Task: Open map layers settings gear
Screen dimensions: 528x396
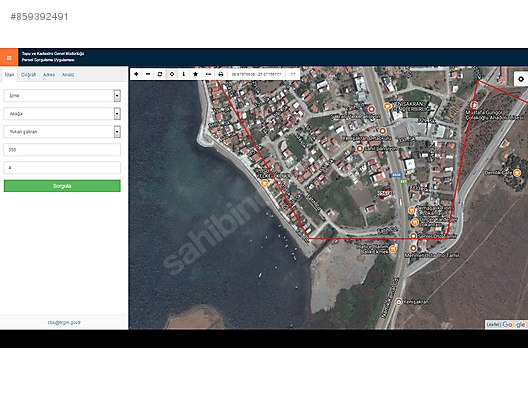Action: point(521,79)
